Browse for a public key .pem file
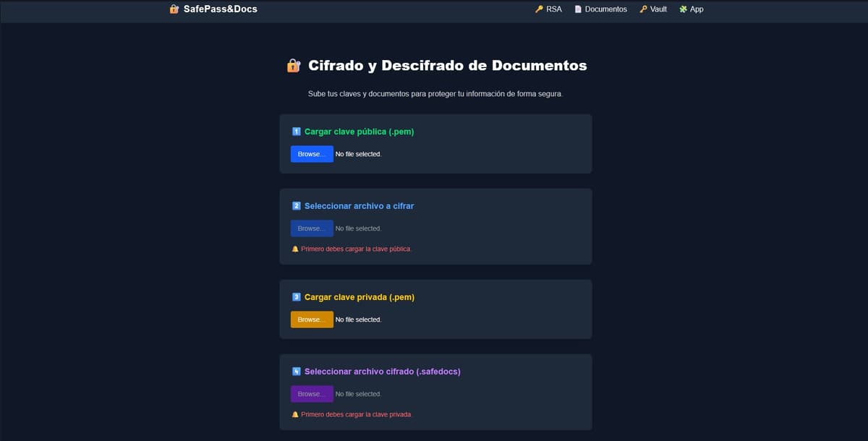This screenshot has width=868, height=441. 312,154
